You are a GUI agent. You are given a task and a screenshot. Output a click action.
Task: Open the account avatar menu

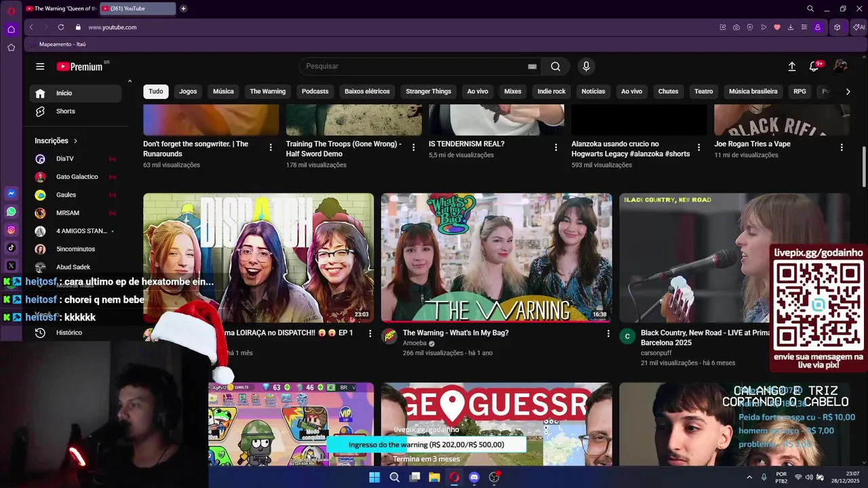[840, 66]
